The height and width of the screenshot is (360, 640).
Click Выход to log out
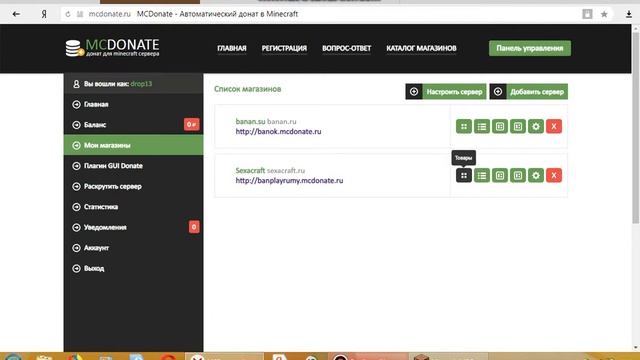[x=133, y=268]
